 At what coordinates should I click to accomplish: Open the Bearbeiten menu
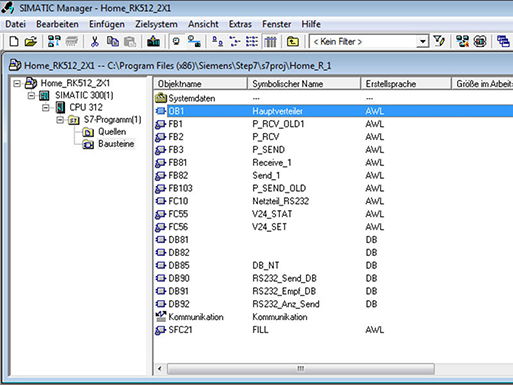tap(57, 24)
